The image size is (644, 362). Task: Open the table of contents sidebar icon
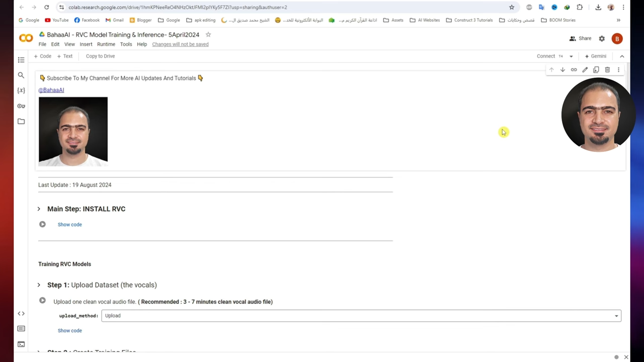[21, 60]
